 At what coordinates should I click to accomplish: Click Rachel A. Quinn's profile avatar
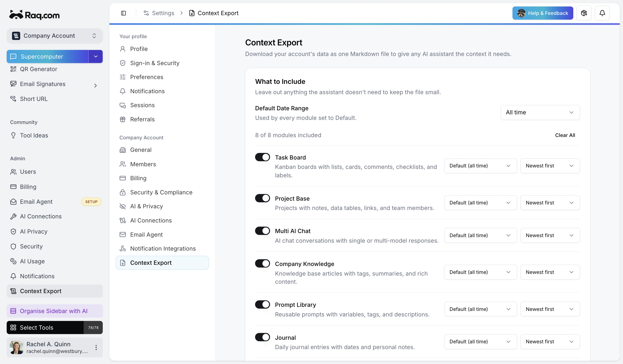(x=17, y=347)
